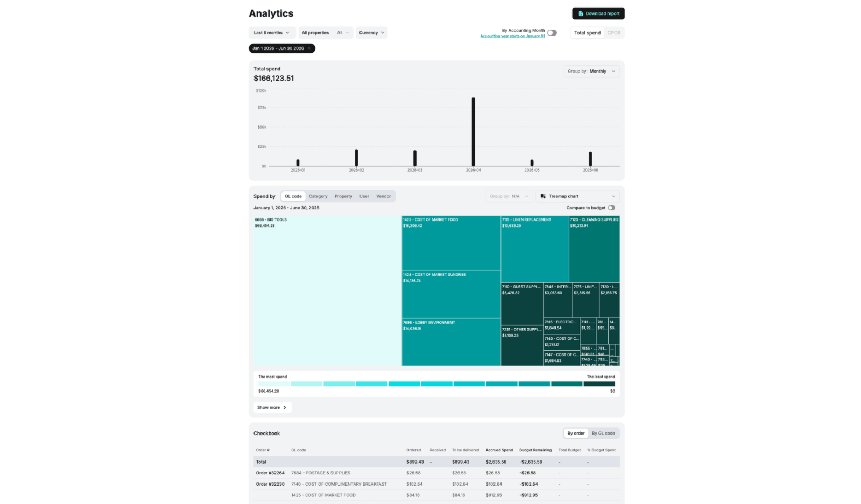This screenshot has width=861, height=504.
Task: Click Order #32264 row label
Action: 270,473
